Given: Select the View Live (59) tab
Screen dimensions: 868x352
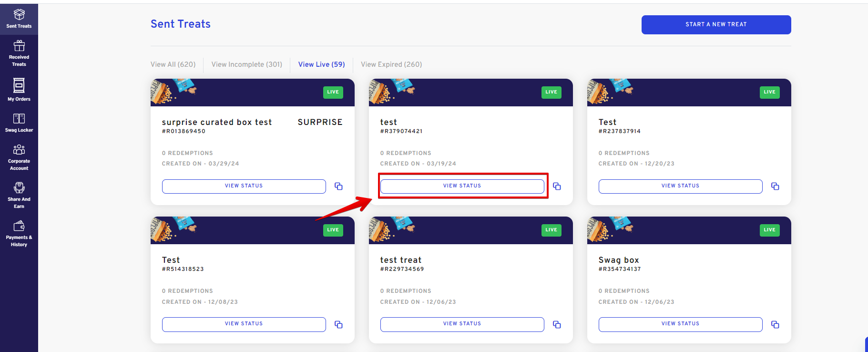Looking at the screenshot, I should coord(322,64).
